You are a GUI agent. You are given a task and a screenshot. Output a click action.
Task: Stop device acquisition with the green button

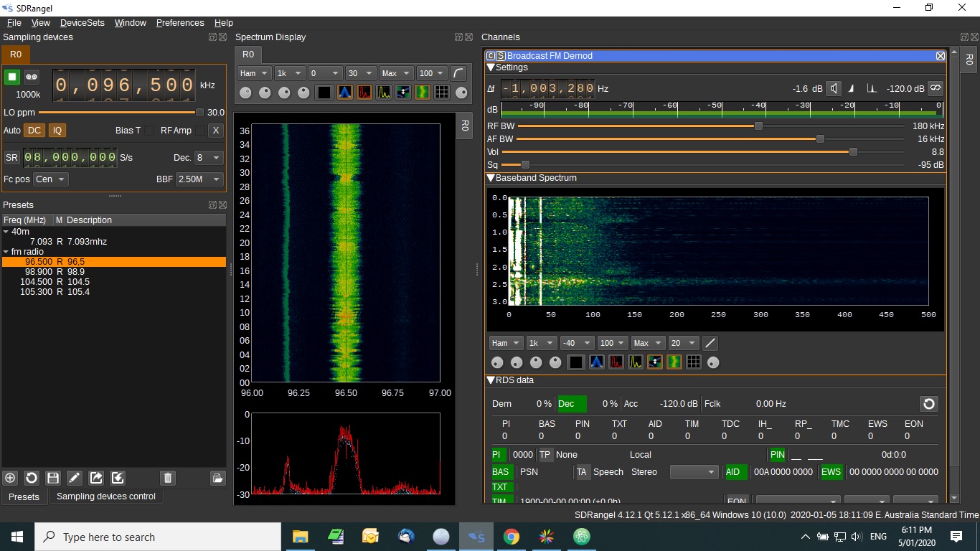[12, 77]
